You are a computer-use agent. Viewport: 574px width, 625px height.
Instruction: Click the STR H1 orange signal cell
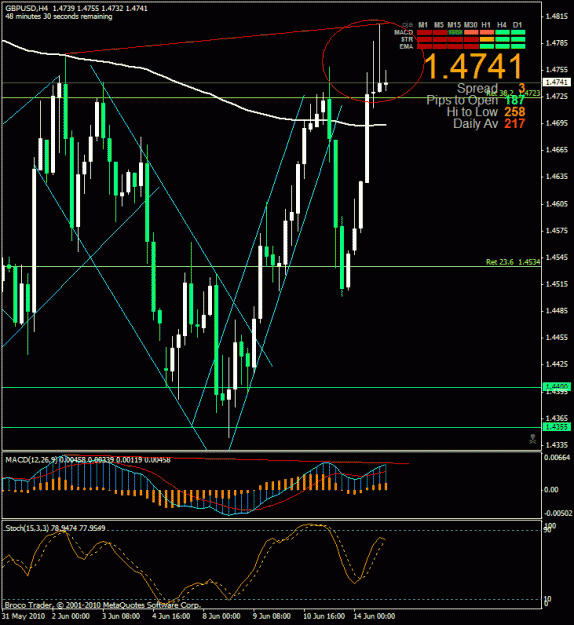[x=487, y=39]
